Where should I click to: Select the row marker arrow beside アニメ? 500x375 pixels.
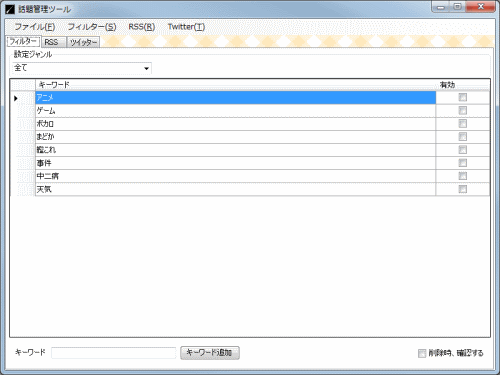click(x=16, y=98)
